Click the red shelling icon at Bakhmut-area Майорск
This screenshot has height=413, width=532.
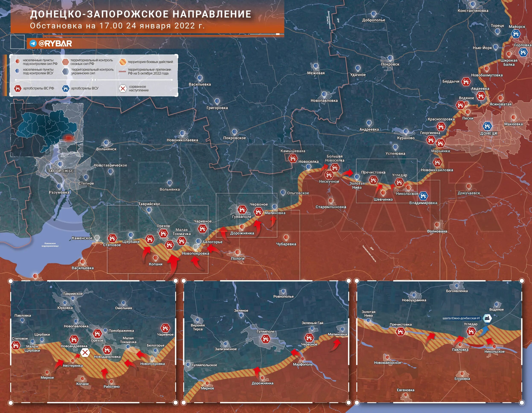click(x=516, y=34)
